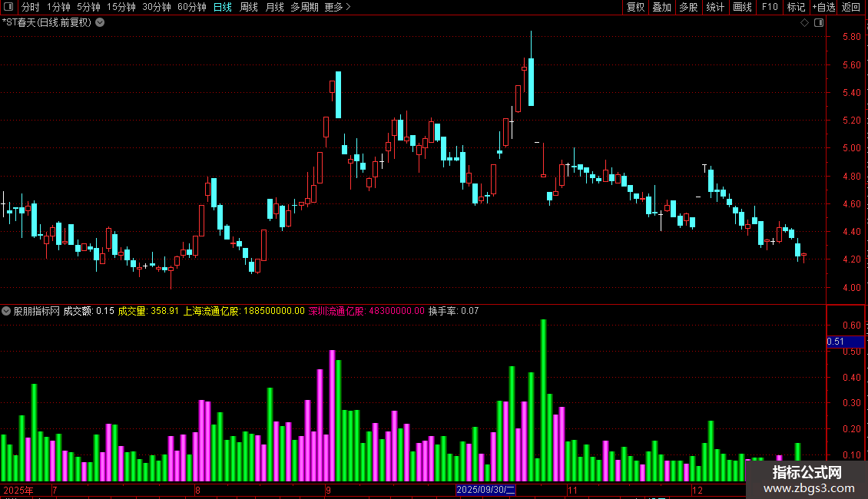Click the 0.51 value marker on indicator axis
The height and width of the screenshot is (499, 868).
(x=845, y=342)
